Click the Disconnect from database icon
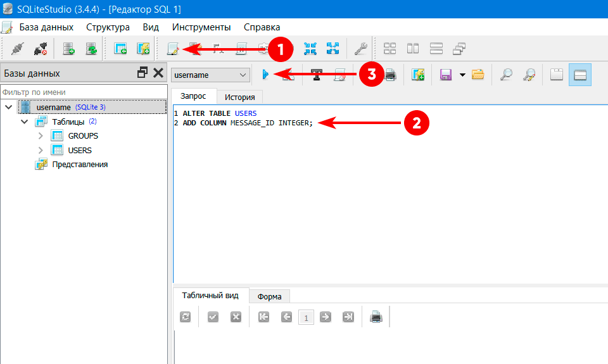The width and height of the screenshot is (608, 364). click(x=41, y=49)
